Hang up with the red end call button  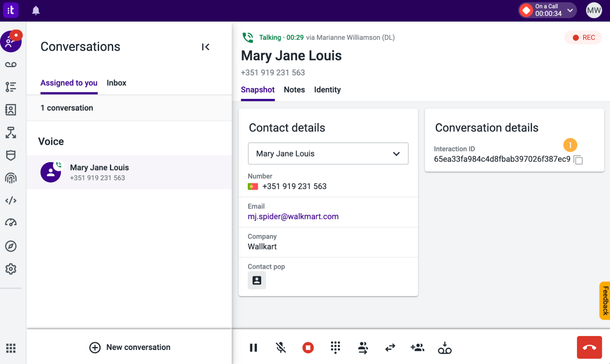[x=589, y=347]
